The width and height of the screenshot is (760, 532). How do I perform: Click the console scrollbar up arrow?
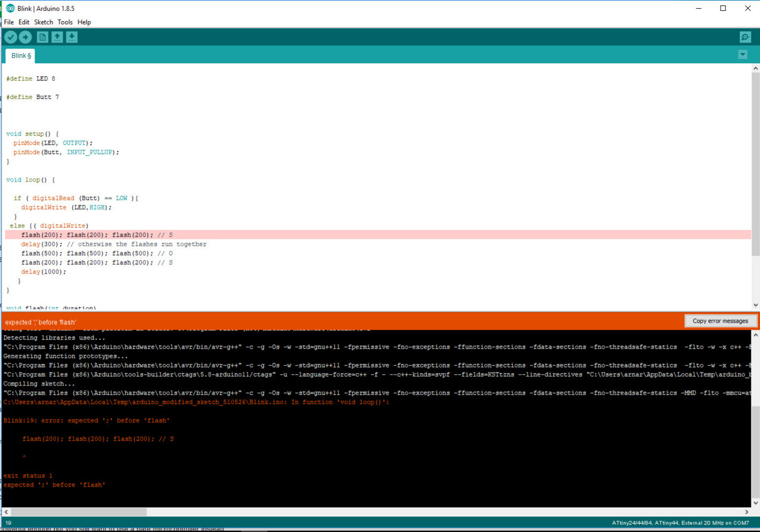(755, 335)
